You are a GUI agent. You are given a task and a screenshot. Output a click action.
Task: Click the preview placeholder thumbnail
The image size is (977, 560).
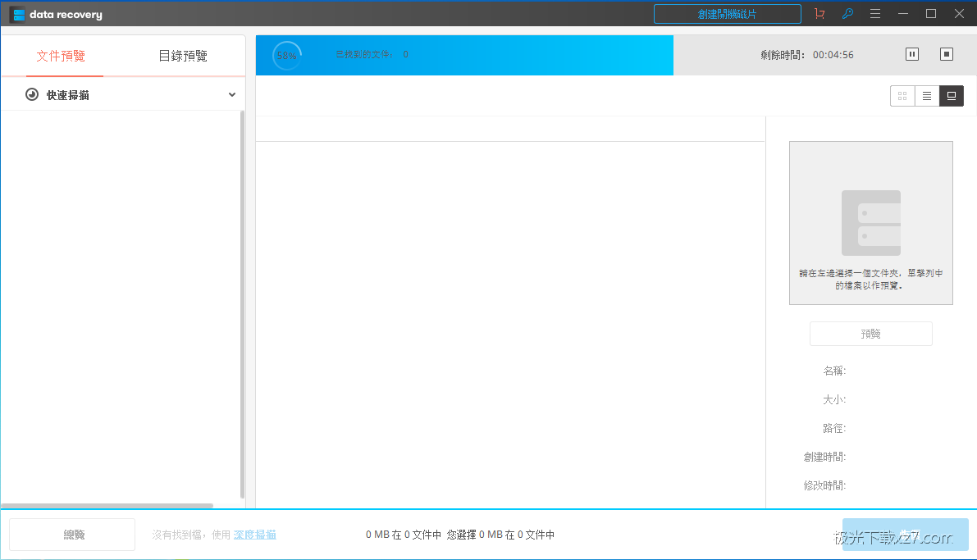click(x=871, y=223)
